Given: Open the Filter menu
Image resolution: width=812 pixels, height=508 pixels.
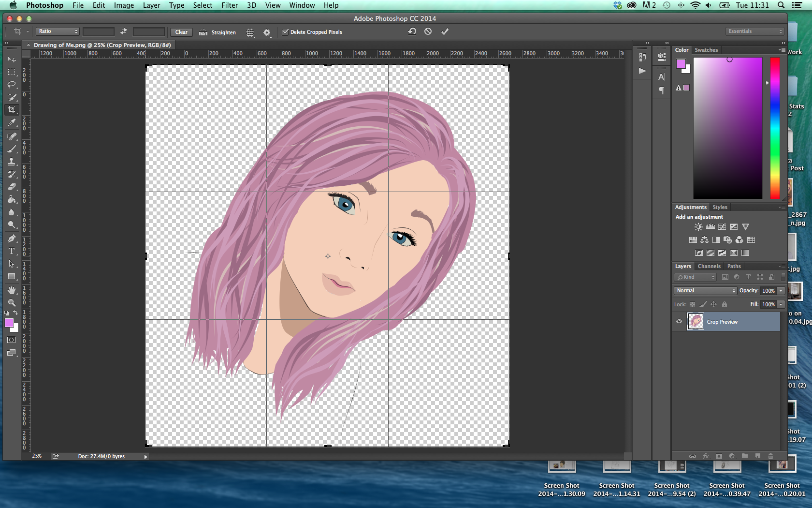Looking at the screenshot, I should tap(230, 5).
